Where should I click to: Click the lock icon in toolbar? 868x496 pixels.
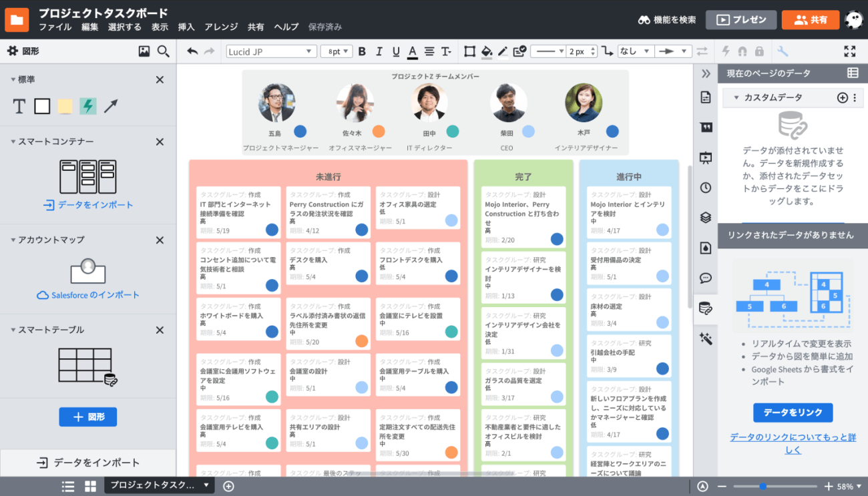[x=759, y=51]
